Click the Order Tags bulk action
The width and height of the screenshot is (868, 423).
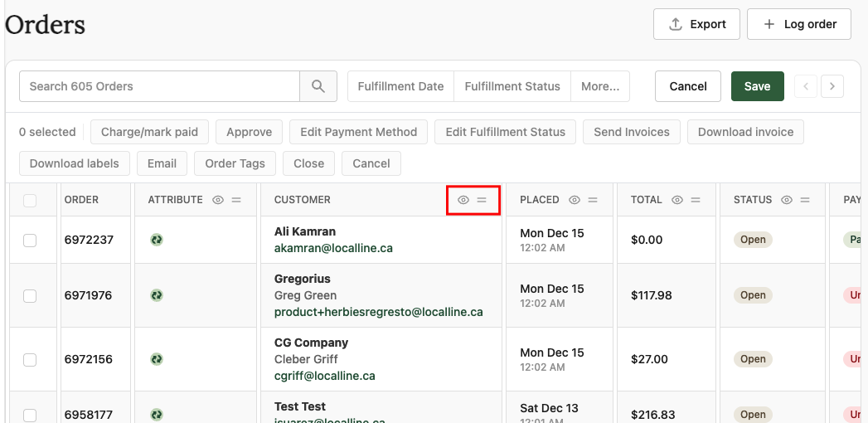point(235,163)
